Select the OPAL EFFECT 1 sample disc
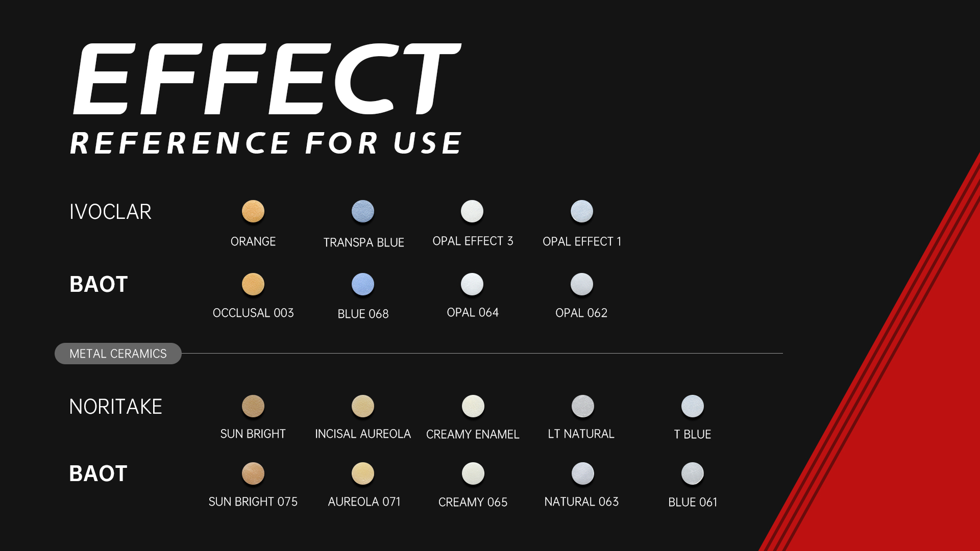Screen dimensions: 980x551 pos(582,211)
